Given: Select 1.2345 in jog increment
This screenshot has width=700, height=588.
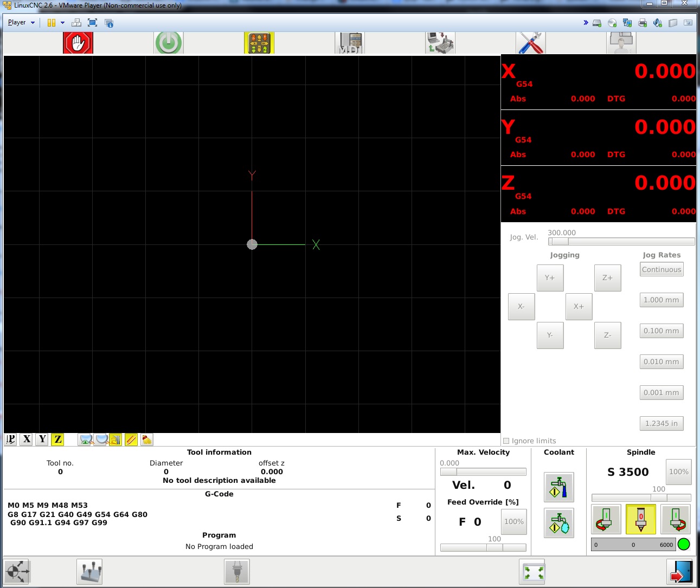Looking at the screenshot, I should (662, 424).
